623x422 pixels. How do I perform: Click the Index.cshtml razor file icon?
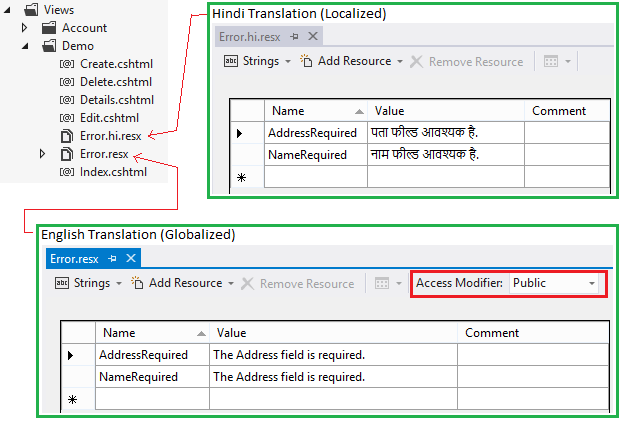pyautogui.click(x=67, y=172)
